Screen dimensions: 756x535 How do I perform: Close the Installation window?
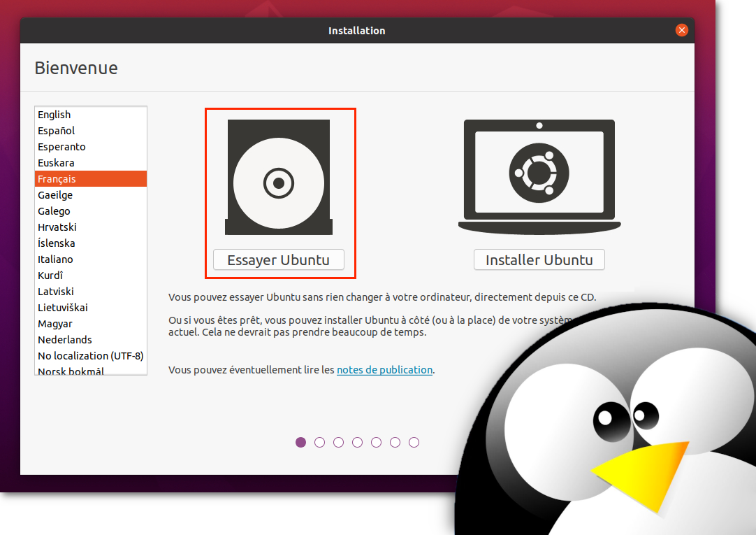[x=681, y=30]
